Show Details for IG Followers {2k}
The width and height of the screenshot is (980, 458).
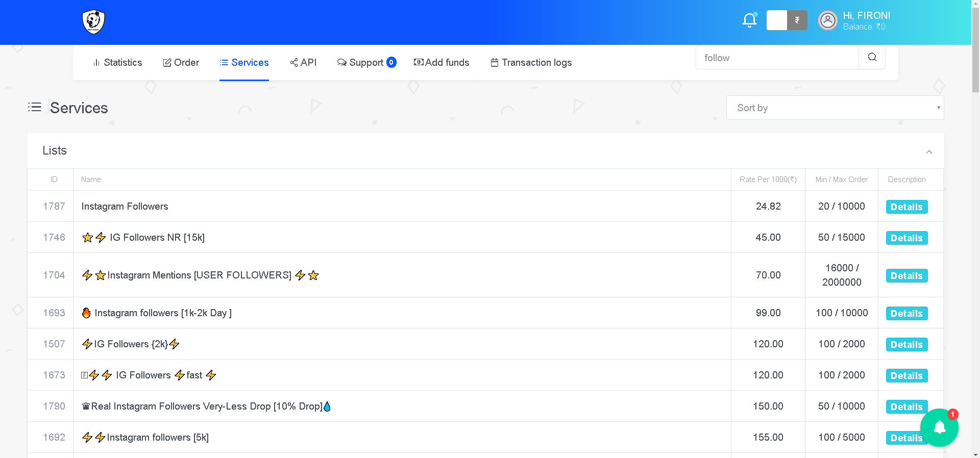coord(906,345)
